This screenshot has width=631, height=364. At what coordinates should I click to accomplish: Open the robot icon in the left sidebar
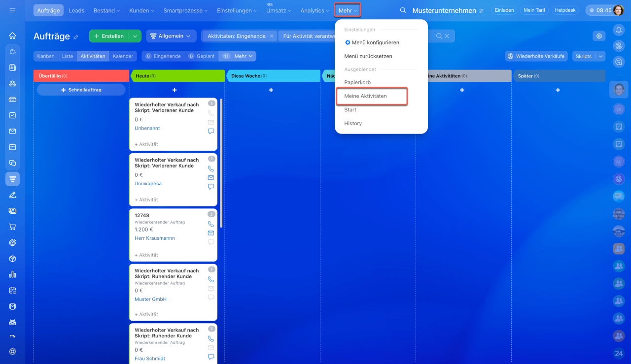[x=12, y=322]
